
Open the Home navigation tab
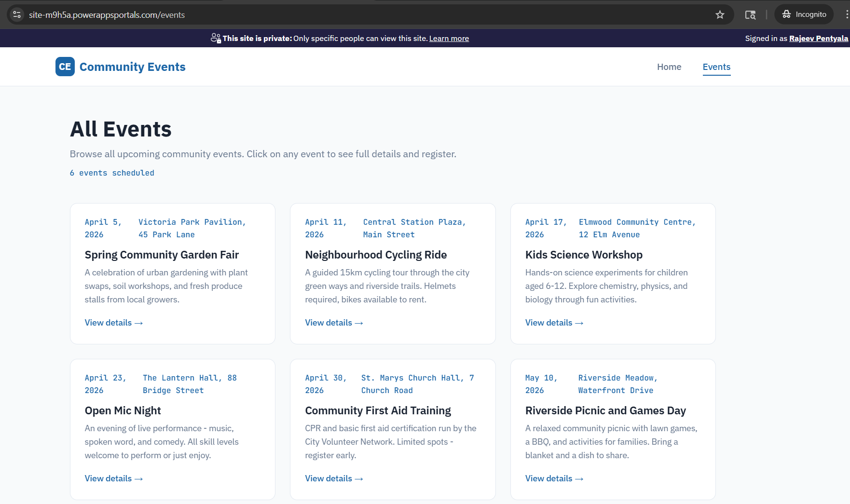[669, 67]
